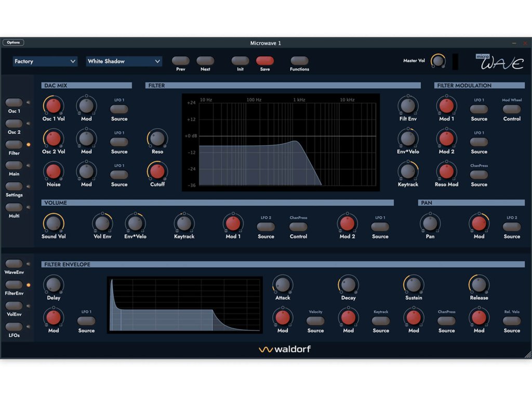Viewport: 532px width, 399px height.
Task: Open the Multi page
Action: pos(14,207)
